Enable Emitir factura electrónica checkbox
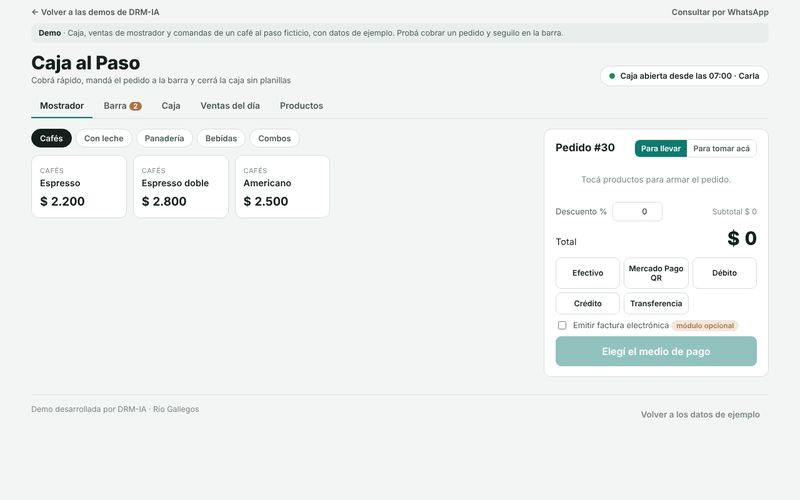 [562, 326]
